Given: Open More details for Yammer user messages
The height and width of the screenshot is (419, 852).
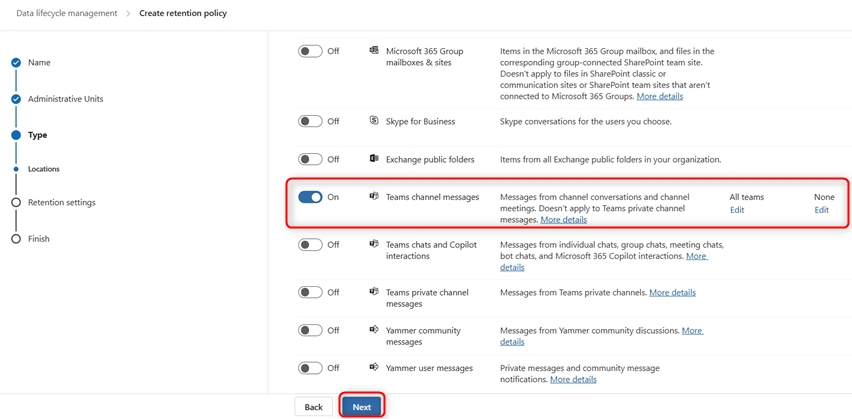Looking at the screenshot, I should point(573,379).
